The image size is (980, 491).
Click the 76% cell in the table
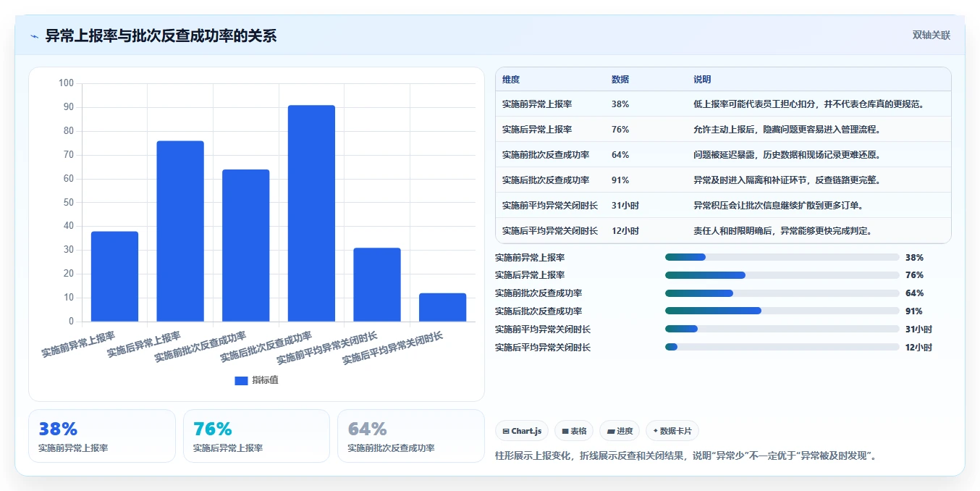(x=620, y=130)
